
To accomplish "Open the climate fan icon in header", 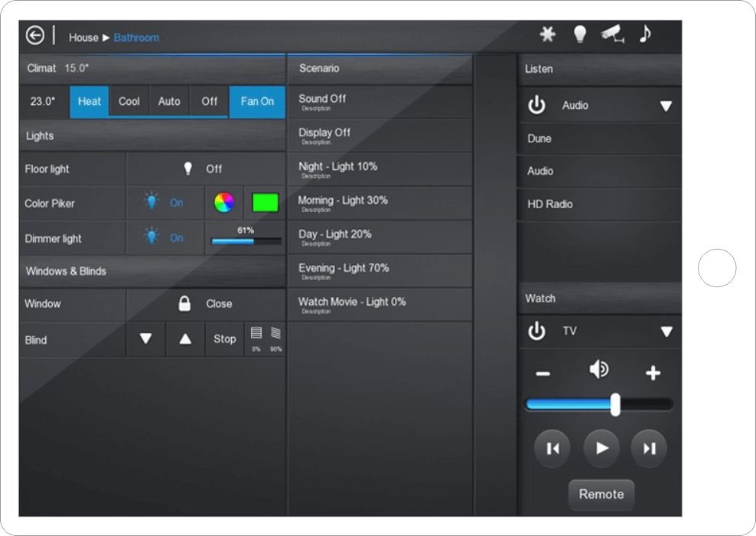I will pos(547,34).
